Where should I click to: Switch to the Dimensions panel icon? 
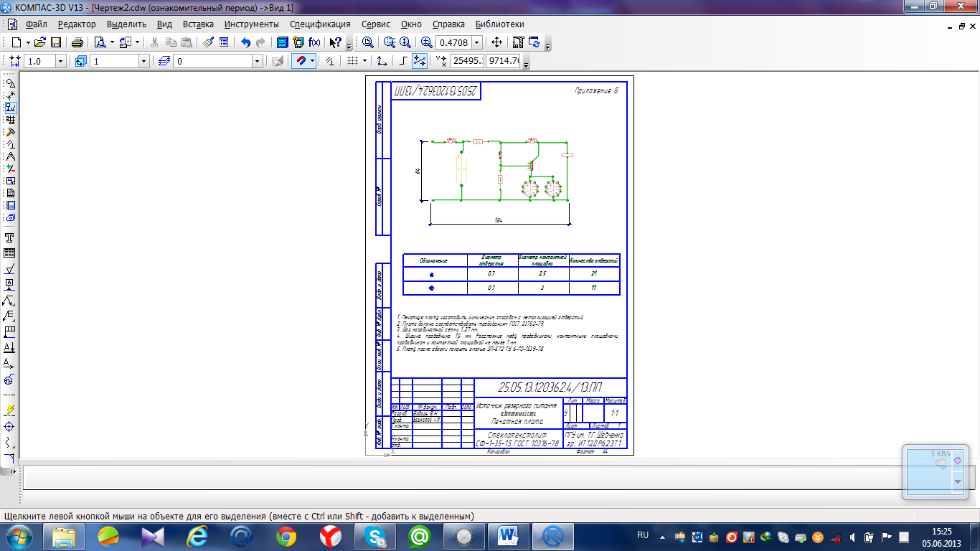10,95
